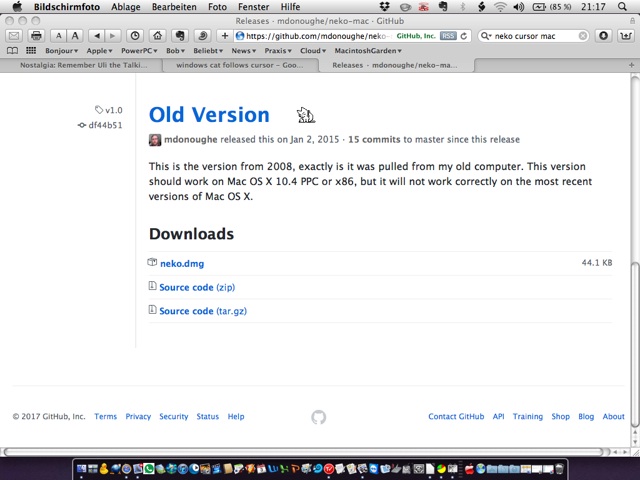View the 15 commits link
The image size is (640, 480).
pyautogui.click(x=374, y=140)
